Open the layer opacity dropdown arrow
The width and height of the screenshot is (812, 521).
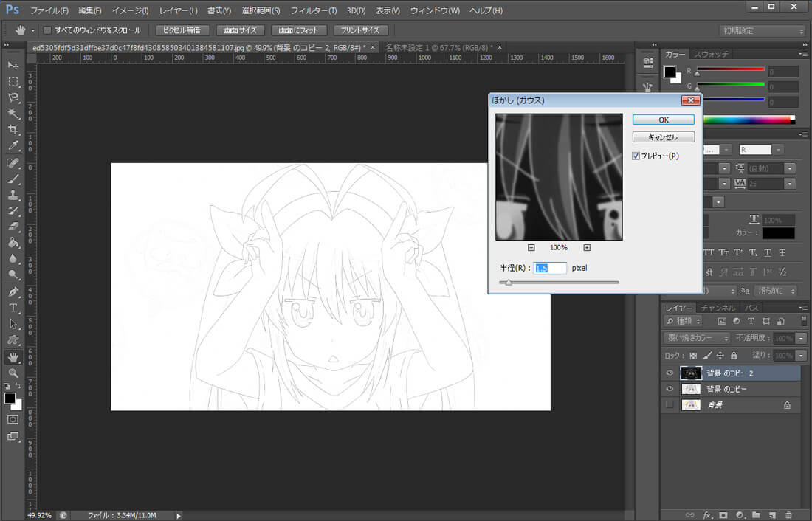[x=801, y=338]
